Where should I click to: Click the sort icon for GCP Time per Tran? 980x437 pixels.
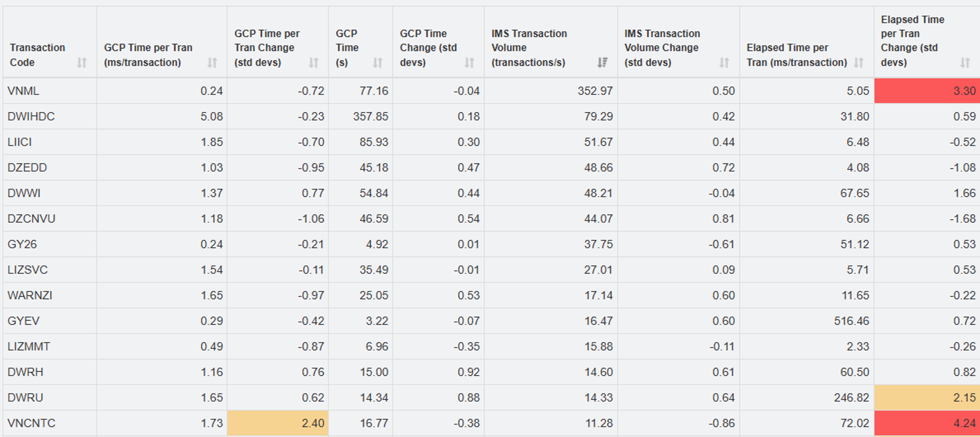(212, 62)
